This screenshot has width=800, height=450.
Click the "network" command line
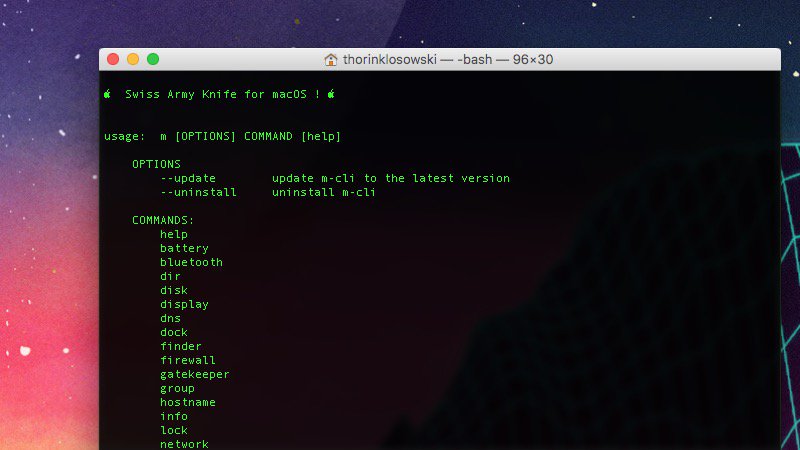(x=184, y=444)
